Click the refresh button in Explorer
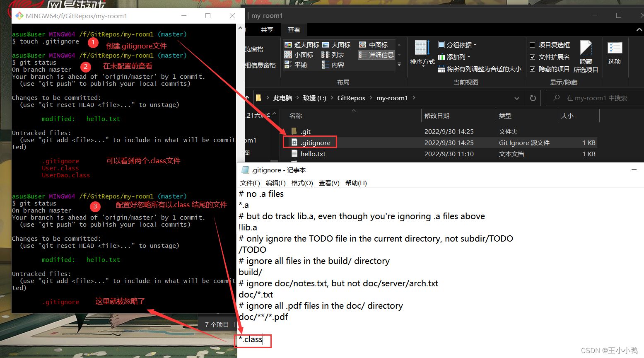This screenshot has height=358, width=644. coord(534,98)
